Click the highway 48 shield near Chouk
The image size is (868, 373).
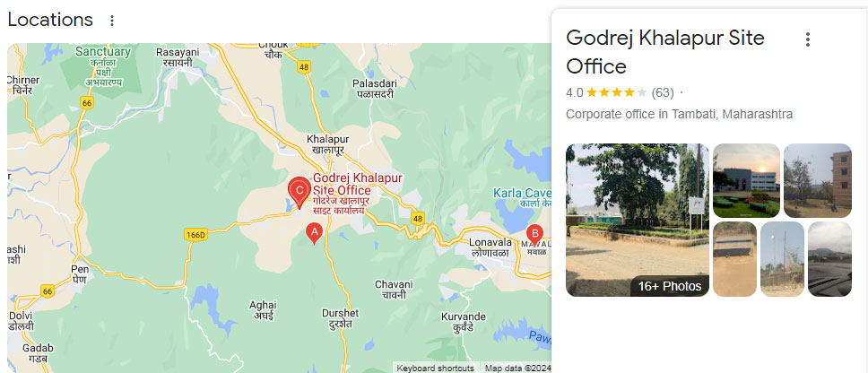[x=303, y=67]
